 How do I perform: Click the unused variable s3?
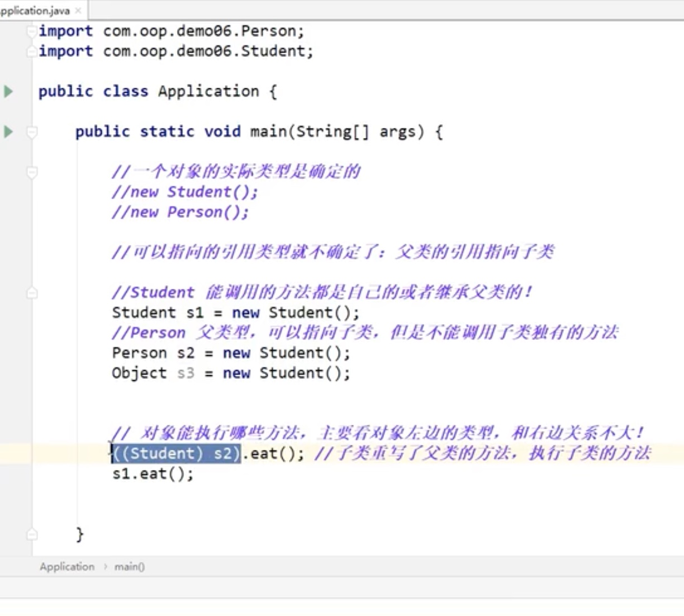click(x=186, y=373)
